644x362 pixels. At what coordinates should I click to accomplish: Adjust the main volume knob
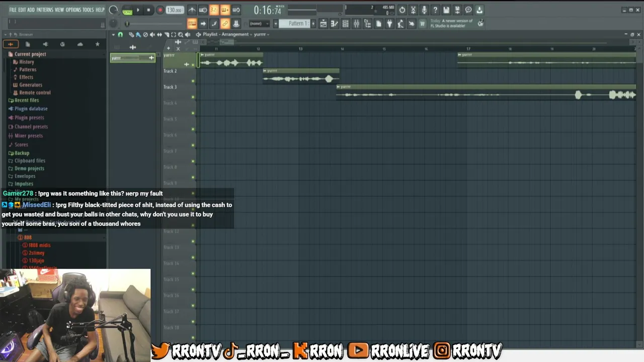click(113, 10)
